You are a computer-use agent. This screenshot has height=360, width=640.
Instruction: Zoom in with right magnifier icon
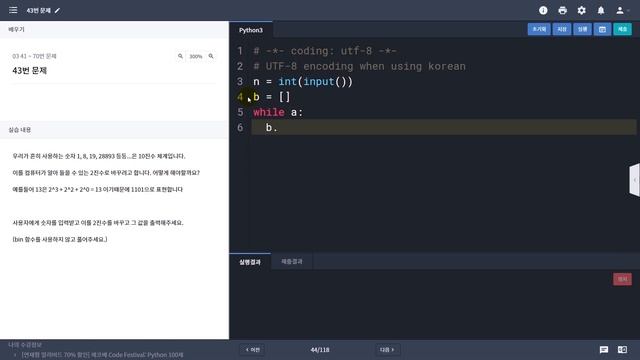(211, 56)
